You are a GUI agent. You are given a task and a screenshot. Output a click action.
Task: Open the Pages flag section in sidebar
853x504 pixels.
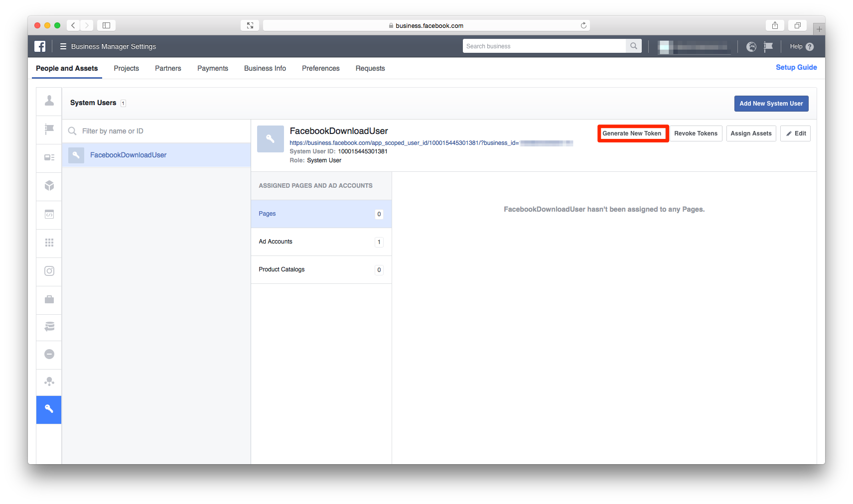tap(49, 130)
